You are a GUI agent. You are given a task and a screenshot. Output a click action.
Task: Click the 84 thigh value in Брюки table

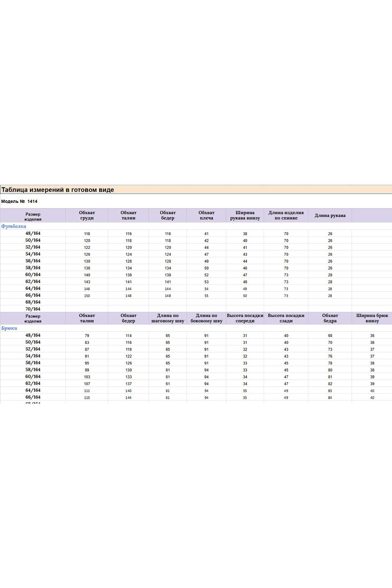330,398
